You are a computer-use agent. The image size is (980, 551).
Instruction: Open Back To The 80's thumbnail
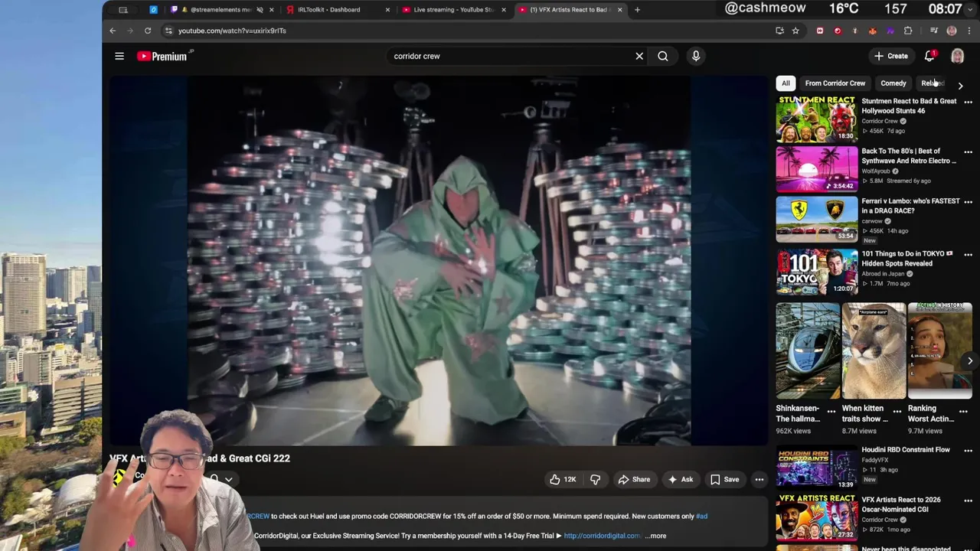pyautogui.click(x=817, y=169)
